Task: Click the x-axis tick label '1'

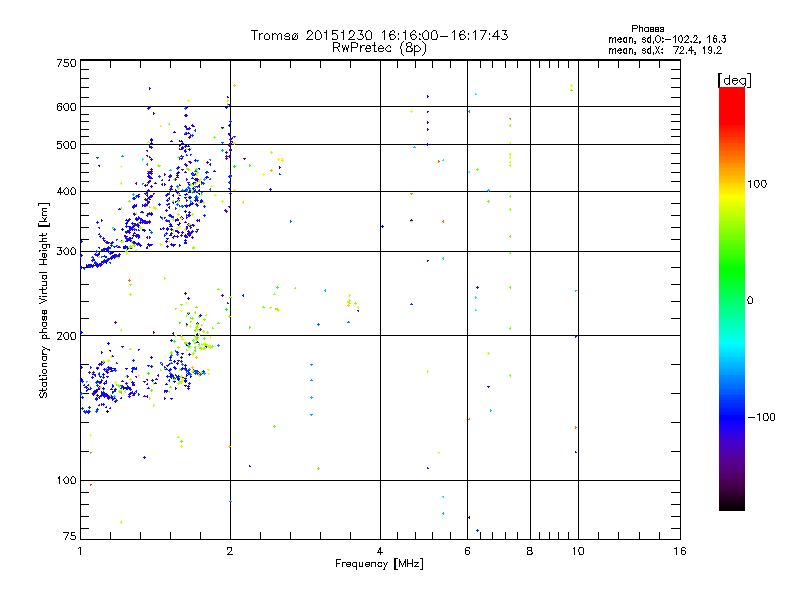Action: (x=80, y=551)
